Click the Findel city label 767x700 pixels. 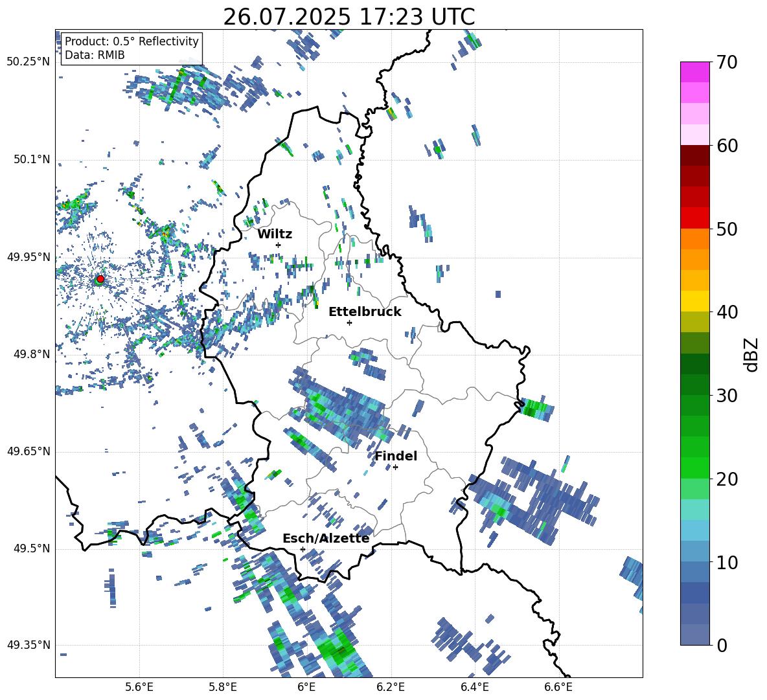396,456
